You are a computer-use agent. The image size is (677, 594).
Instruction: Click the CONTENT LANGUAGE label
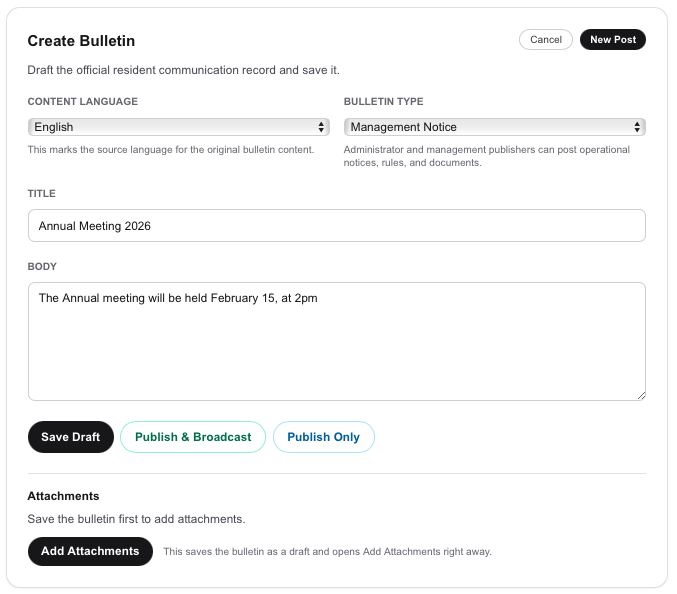83,101
